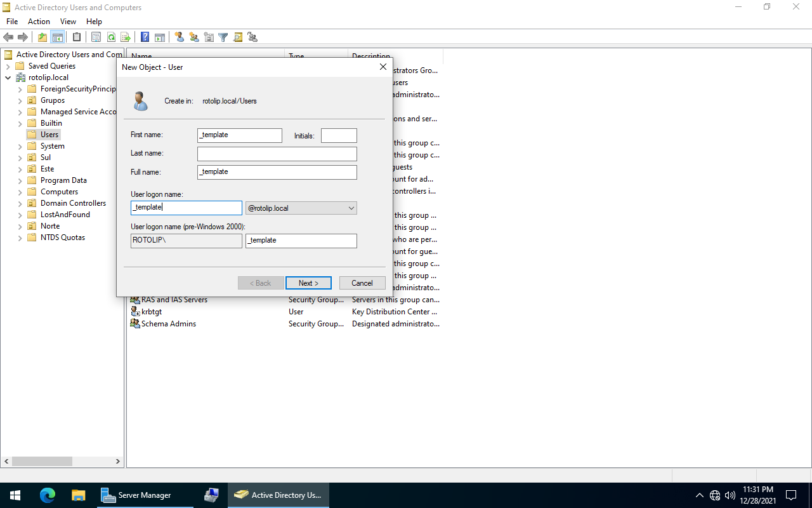This screenshot has width=812, height=508.
Task: Click the Back arrow toolbar icon
Action: (x=8, y=37)
